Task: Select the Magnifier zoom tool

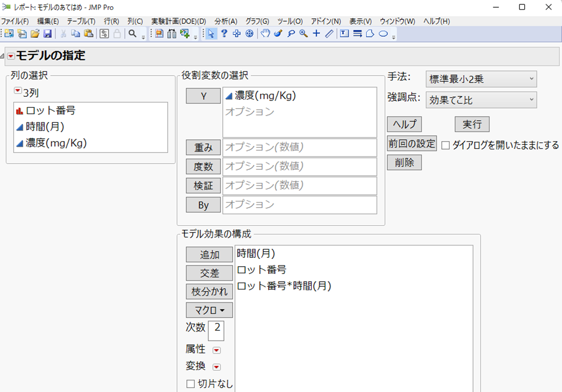Action: [x=304, y=34]
